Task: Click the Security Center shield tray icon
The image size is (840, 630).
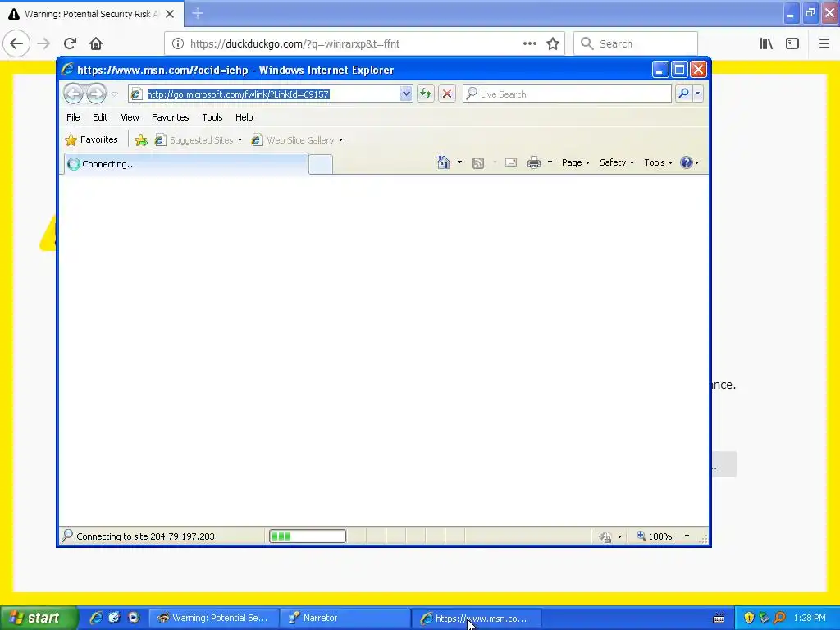Action: pyautogui.click(x=749, y=618)
